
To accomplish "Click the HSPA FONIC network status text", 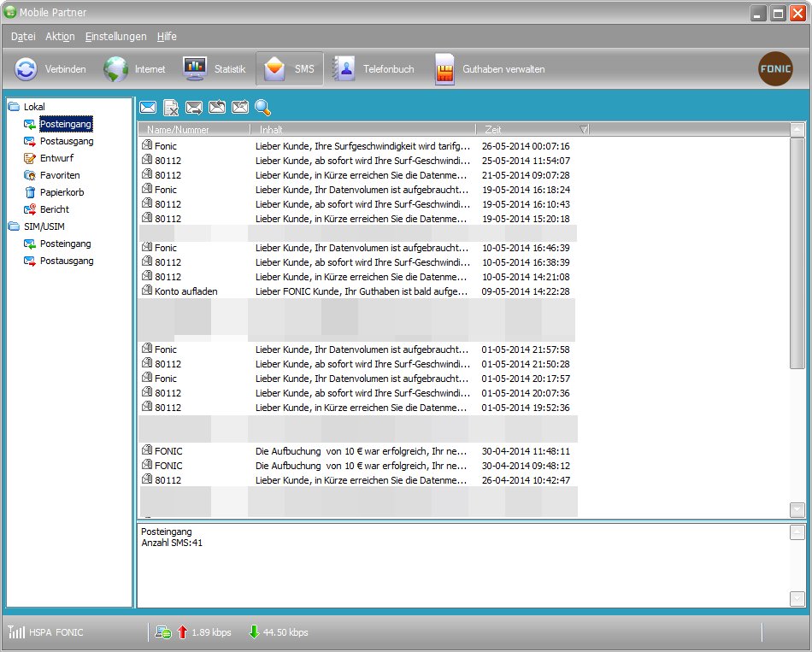I will (56, 632).
